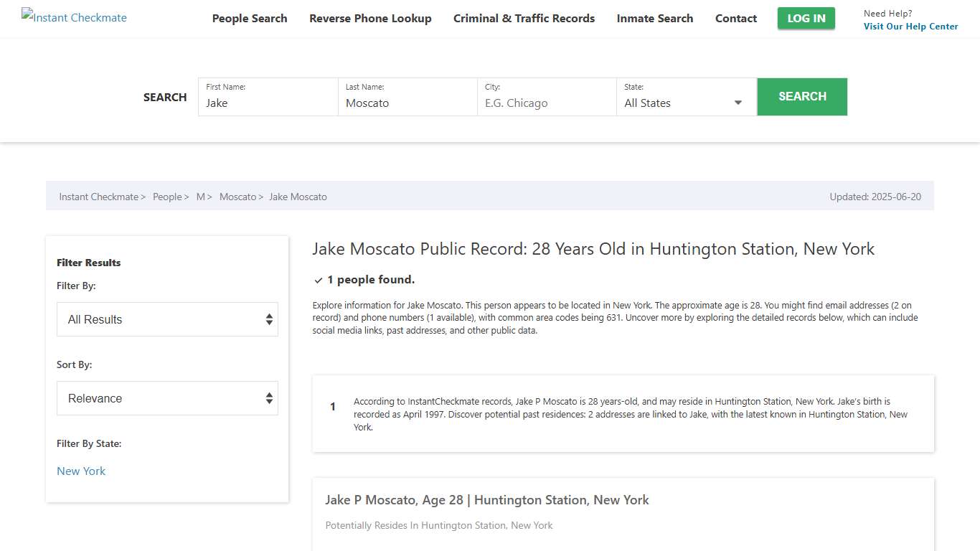Click the Relevance stepper arrows
Image resolution: width=980 pixels, height=551 pixels.
pos(269,398)
